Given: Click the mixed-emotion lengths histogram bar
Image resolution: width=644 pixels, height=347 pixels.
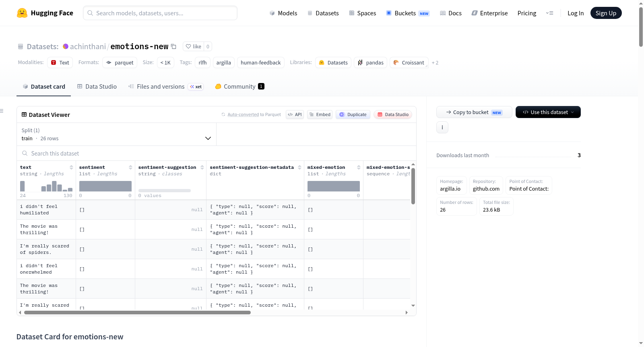Looking at the screenshot, I should point(334,186).
